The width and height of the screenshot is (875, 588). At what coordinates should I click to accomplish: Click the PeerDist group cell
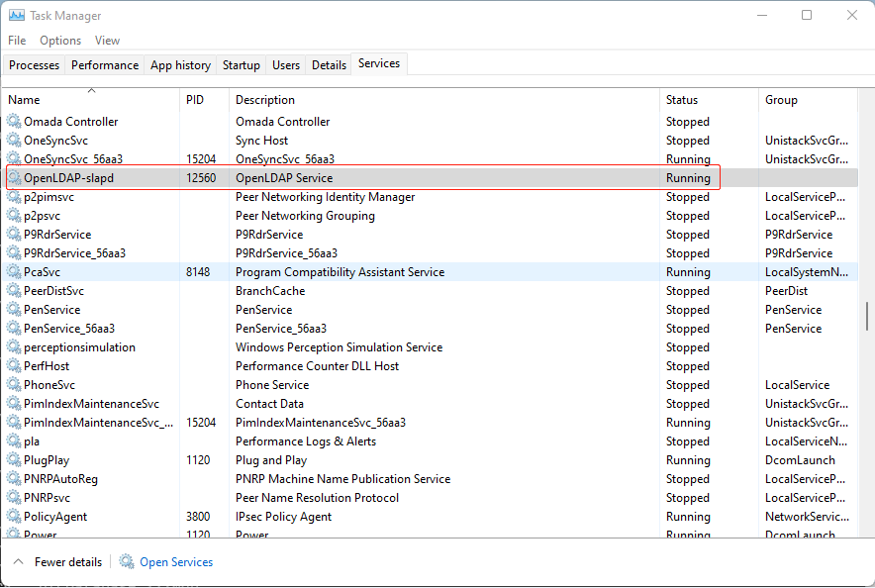pos(786,291)
